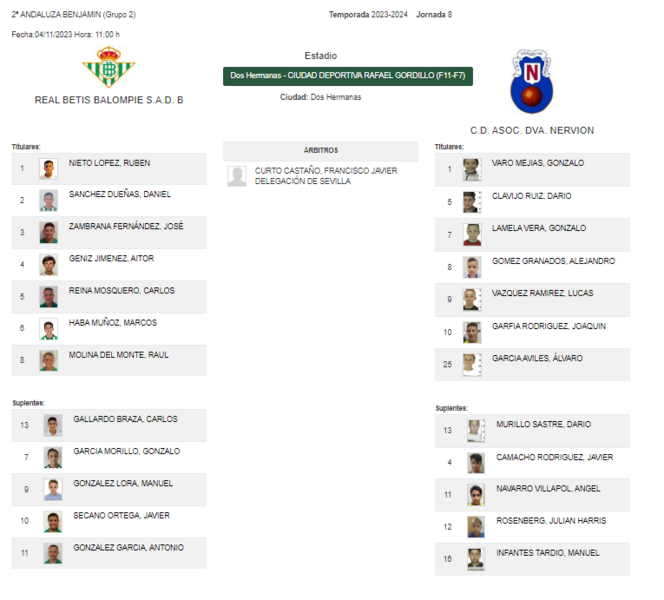Click photo of Navarro Villapol, Angel

(x=476, y=495)
